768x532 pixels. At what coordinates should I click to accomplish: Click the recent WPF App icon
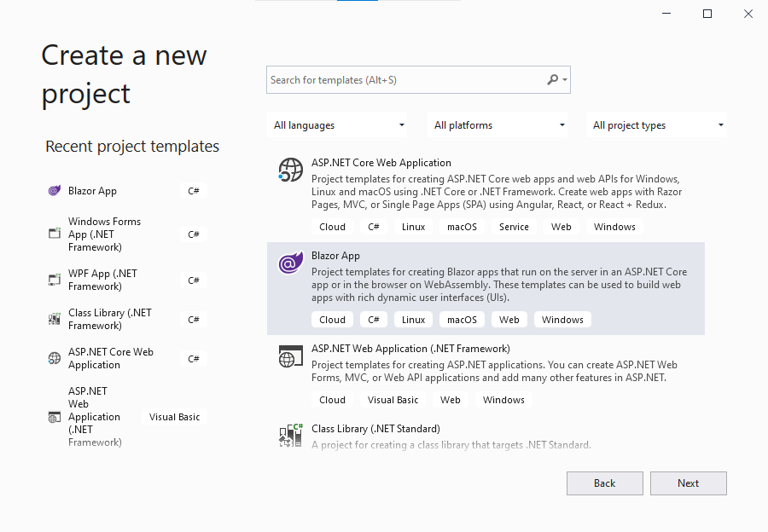coord(55,280)
